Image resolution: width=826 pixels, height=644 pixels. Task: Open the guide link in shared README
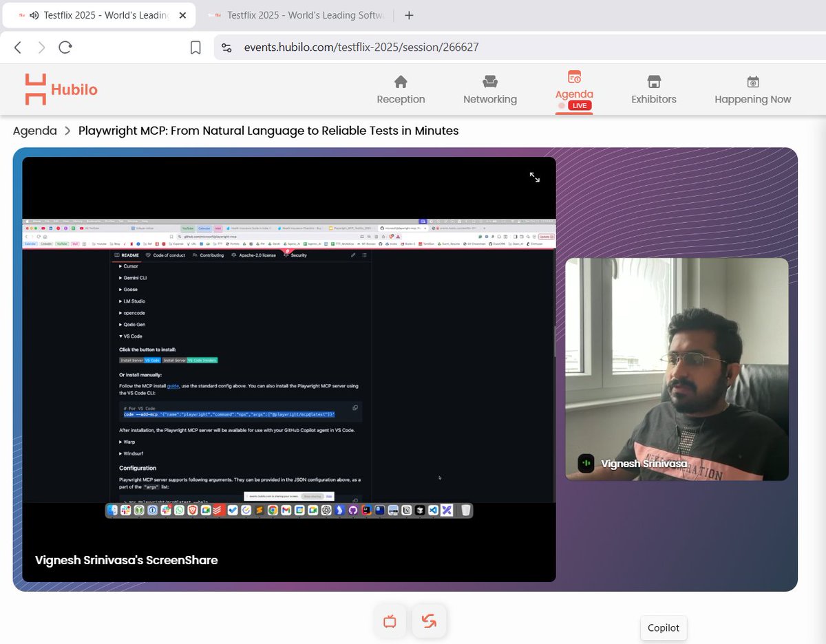[173, 386]
